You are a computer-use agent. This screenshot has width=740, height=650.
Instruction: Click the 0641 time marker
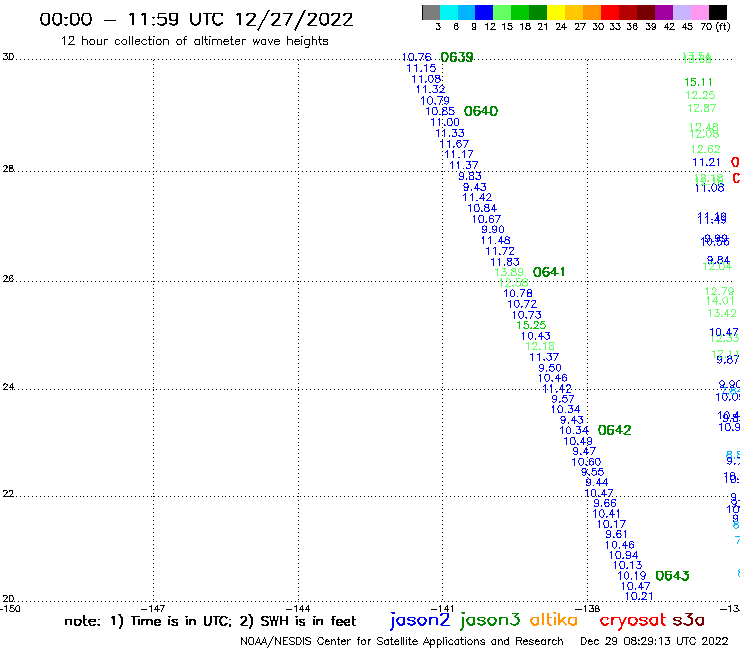[x=548, y=272]
